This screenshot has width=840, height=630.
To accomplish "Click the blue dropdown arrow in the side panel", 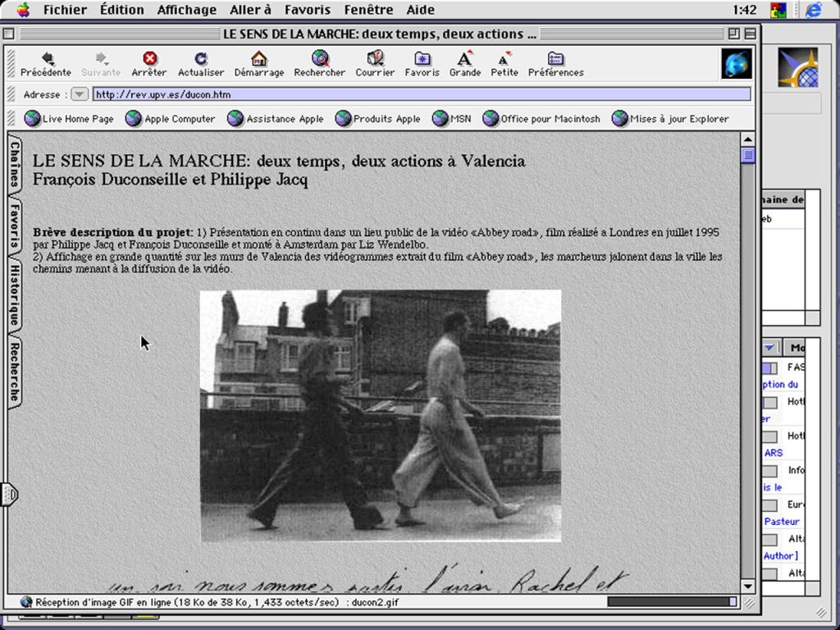I will 770,348.
